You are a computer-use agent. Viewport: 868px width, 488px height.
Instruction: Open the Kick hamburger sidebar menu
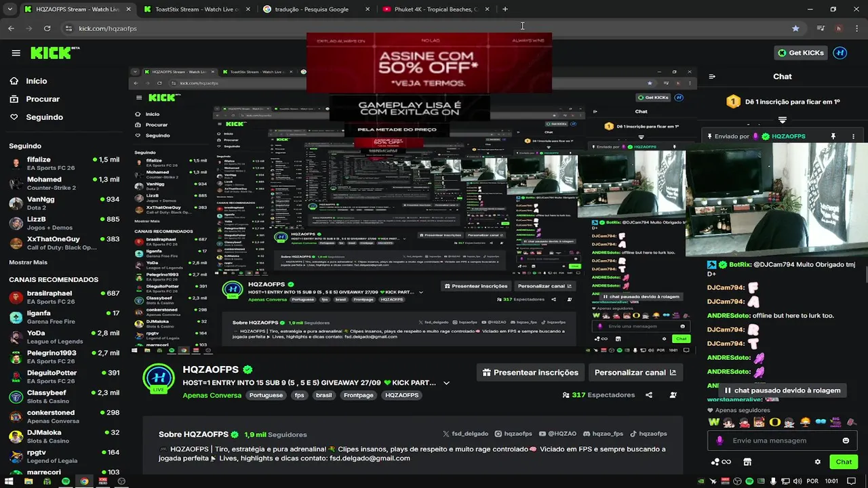point(16,53)
